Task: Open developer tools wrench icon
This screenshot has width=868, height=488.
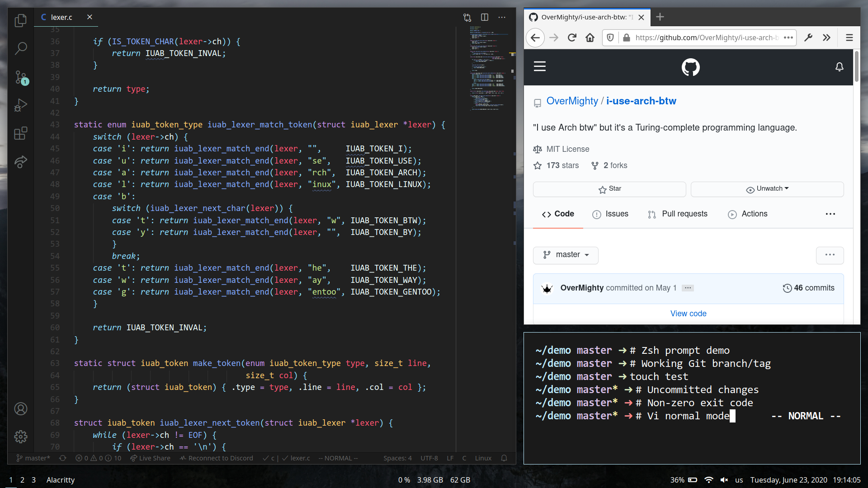Action: [808, 38]
